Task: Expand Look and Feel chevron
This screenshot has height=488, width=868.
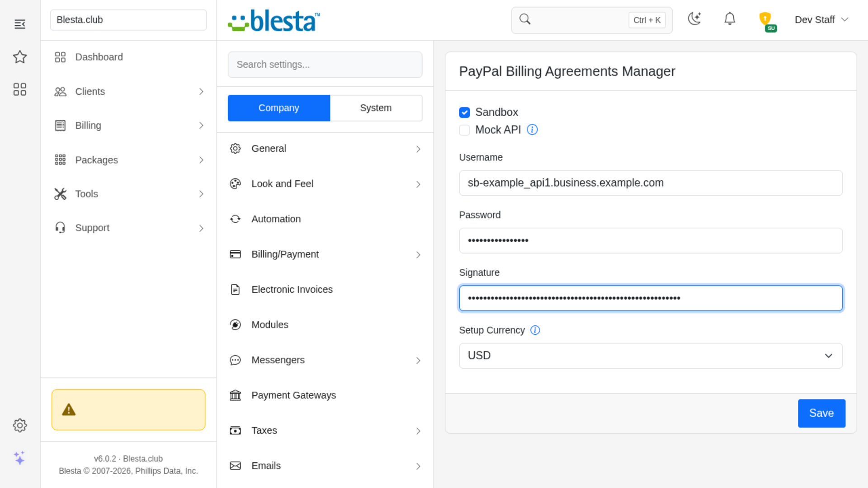Action: pos(419,184)
